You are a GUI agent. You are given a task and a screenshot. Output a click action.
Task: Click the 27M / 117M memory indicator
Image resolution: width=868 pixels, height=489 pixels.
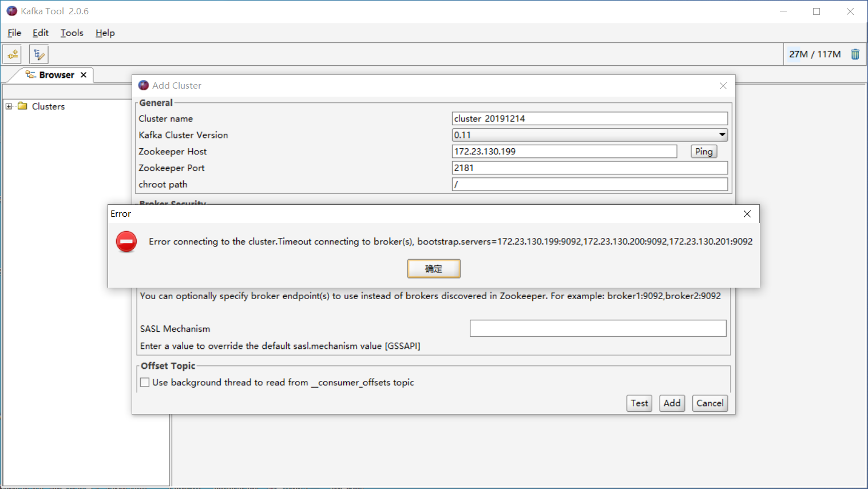point(815,54)
